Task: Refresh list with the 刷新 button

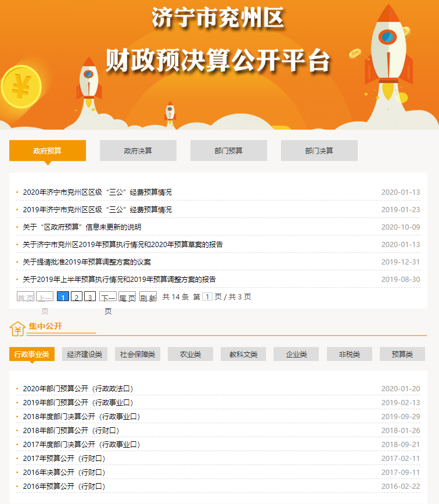Action: 148,297
